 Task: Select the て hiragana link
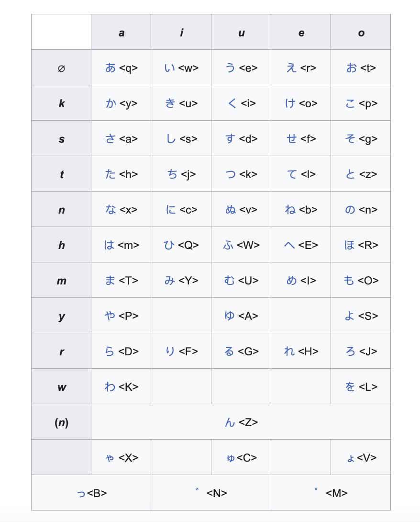pos(292,174)
